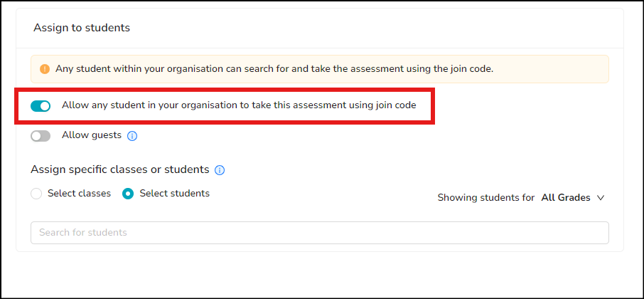The width and height of the screenshot is (644, 299).
Task: Click the orange warning icon in the banner
Action: 44,69
